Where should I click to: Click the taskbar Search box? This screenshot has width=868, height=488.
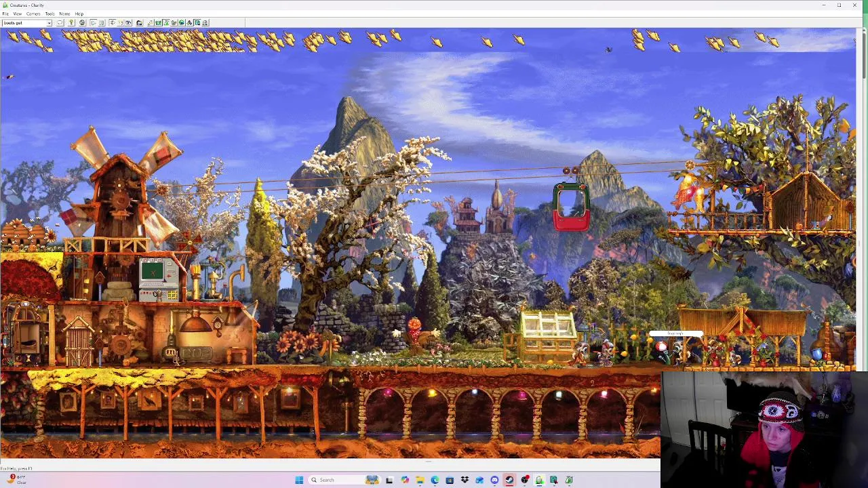point(344,480)
